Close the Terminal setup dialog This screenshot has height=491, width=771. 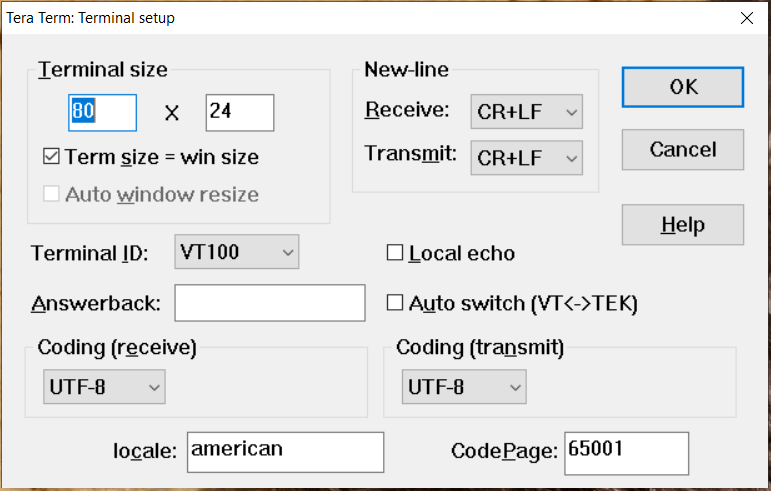click(746, 18)
